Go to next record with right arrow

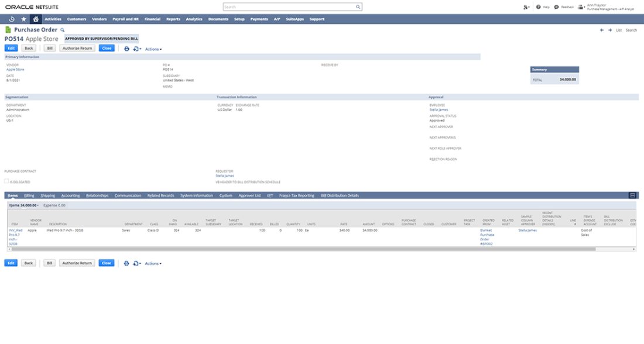tap(610, 30)
